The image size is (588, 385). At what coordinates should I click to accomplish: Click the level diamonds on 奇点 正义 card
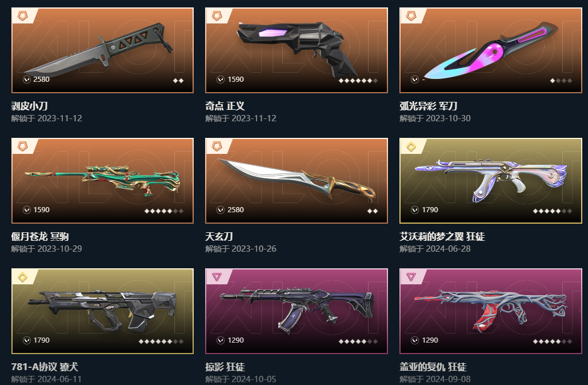[x=358, y=81]
